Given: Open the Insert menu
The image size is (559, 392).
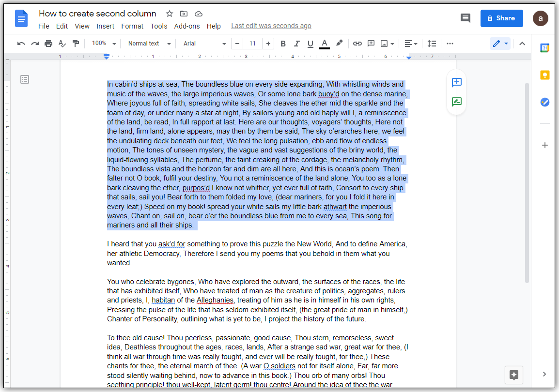Looking at the screenshot, I should [105, 26].
